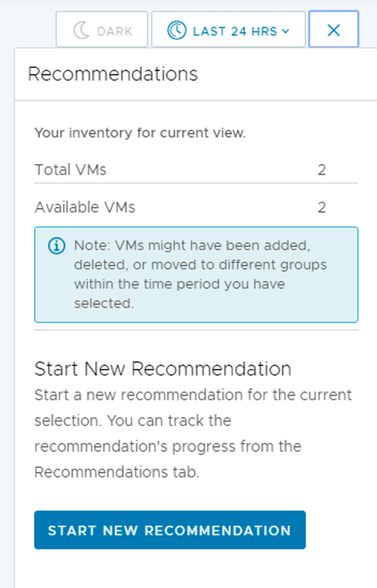
Task: Toggle the DARK theme button label
Action: click(x=114, y=31)
